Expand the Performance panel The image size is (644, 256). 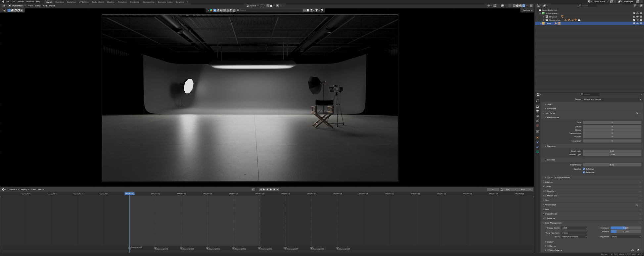550,205
